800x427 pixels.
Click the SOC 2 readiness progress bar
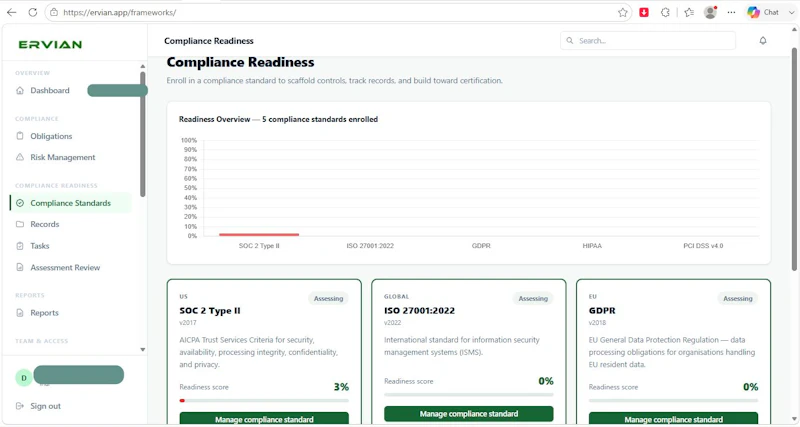(264, 400)
